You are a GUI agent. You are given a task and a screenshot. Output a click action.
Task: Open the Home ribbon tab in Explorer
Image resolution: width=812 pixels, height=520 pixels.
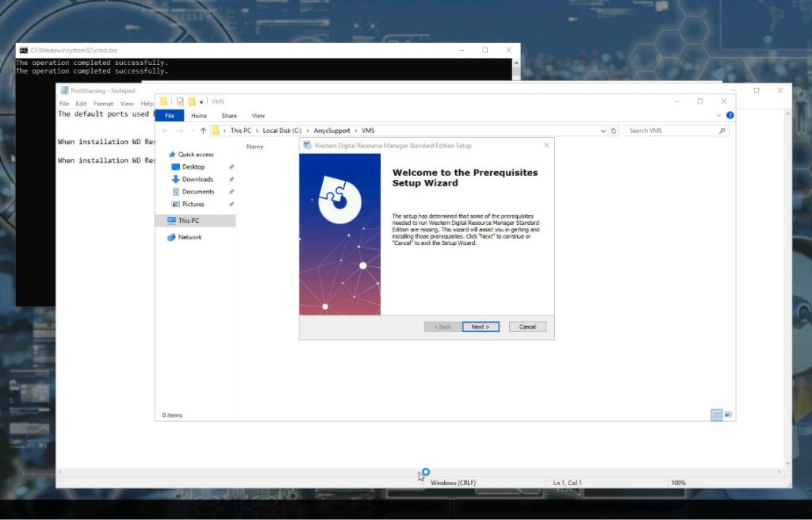pos(199,116)
